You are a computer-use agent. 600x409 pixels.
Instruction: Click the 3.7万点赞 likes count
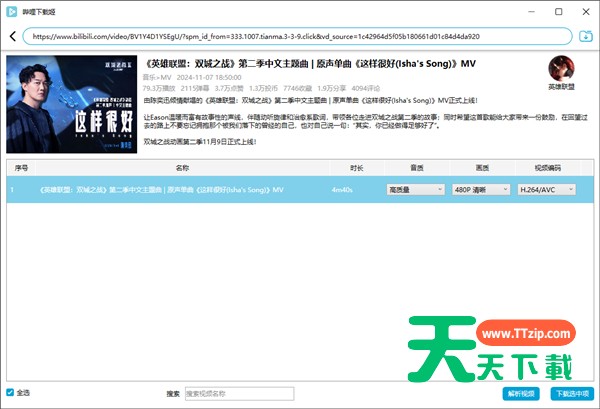229,88
